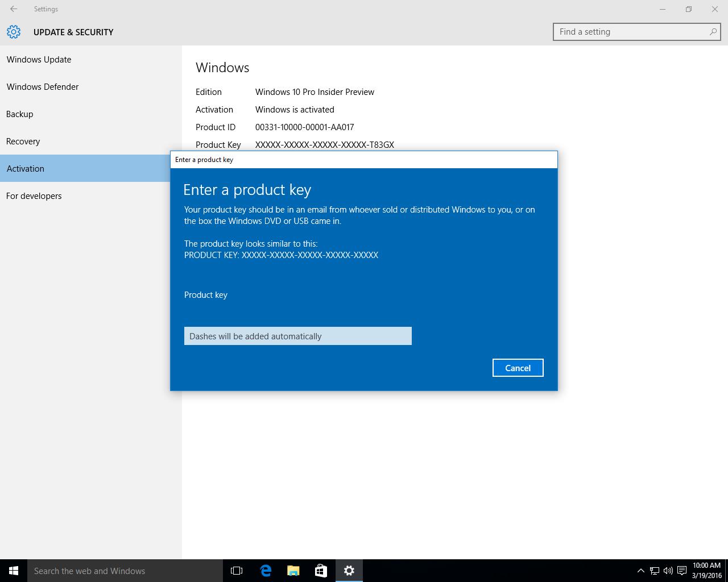Image resolution: width=728 pixels, height=582 pixels.
Task: Click the Update & Security gear icon
Action: 14,32
